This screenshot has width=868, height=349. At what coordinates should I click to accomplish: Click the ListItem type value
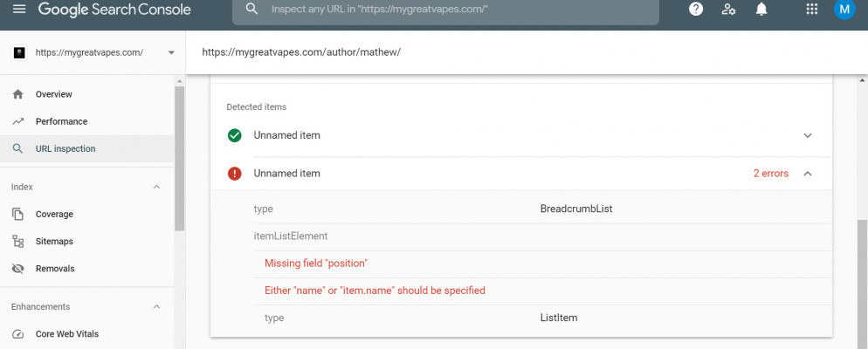coord(559,318)
